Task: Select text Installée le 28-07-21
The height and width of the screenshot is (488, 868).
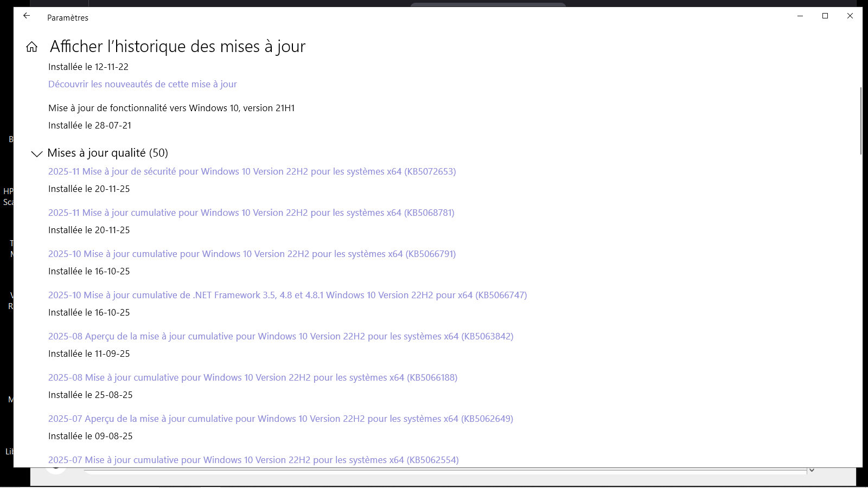Action: [x=90, y=125]
